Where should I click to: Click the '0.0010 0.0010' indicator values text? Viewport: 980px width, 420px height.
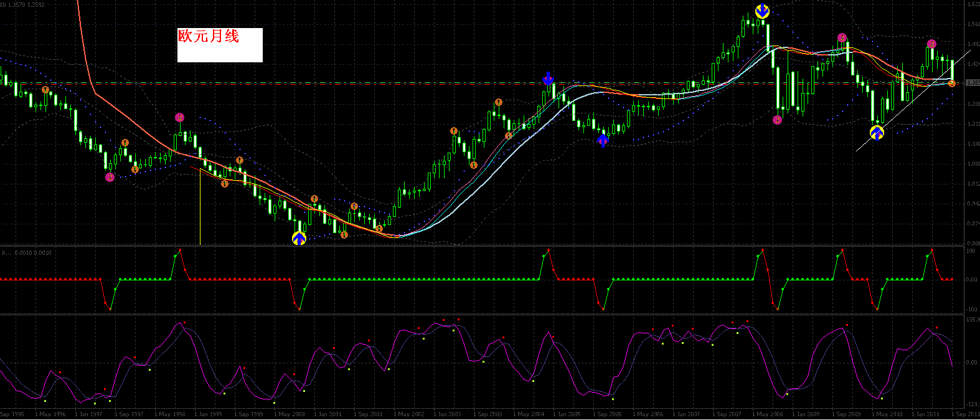[33, 253]
